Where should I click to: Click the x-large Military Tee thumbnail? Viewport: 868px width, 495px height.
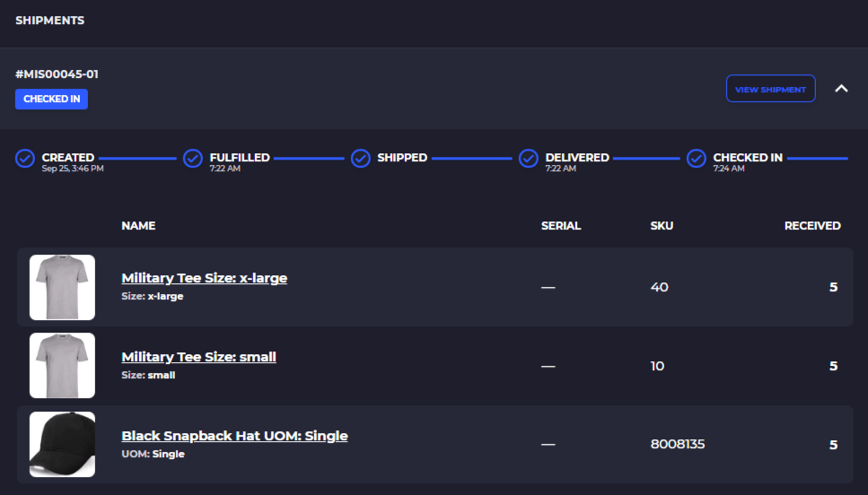point(62,287)
